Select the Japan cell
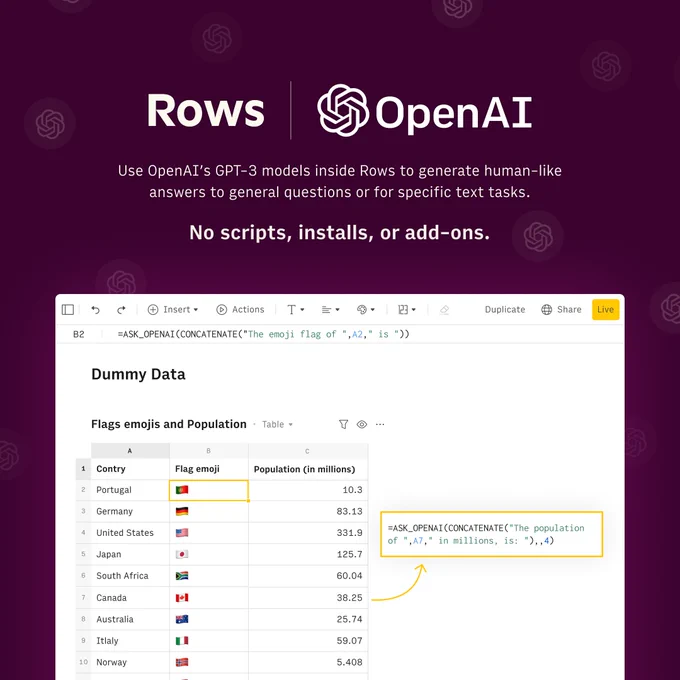The height and width of the screenshot is (680, 680). tap(130, 554)
